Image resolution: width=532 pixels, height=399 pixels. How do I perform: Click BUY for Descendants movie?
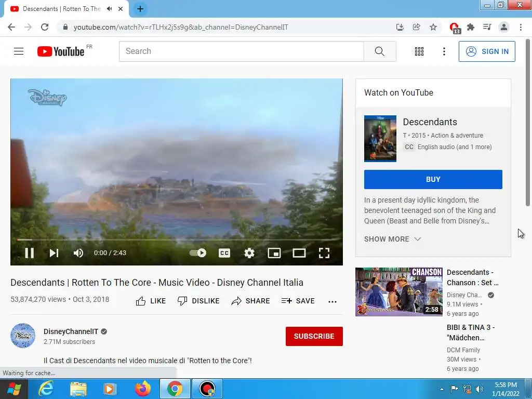(433, 179)
